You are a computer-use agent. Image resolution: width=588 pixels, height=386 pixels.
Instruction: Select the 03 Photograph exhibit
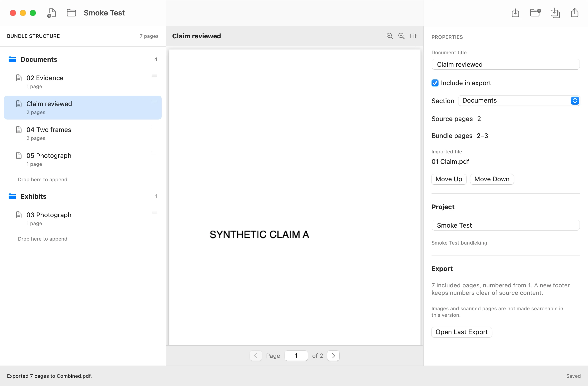click(83, 219)
